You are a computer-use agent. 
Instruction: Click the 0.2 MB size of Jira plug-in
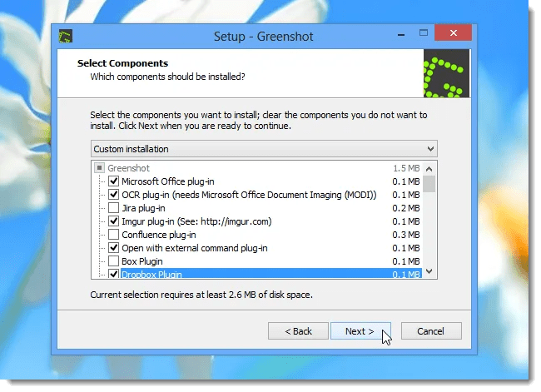(x=406, y=208)
